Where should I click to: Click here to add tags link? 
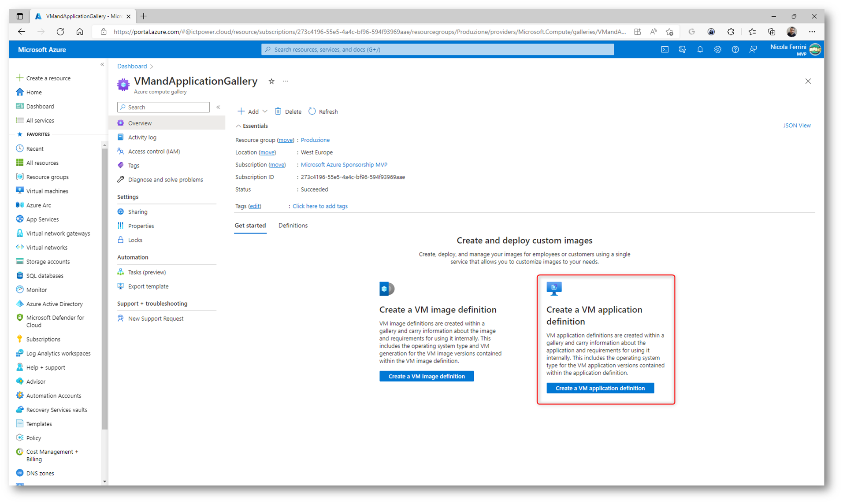pos(320,206)
